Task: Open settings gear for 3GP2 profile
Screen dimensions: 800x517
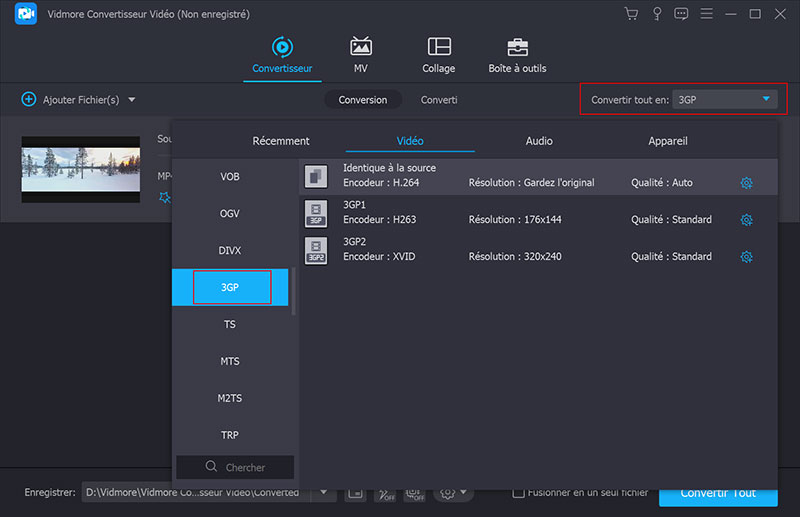Action: click(x=746, y=257)
